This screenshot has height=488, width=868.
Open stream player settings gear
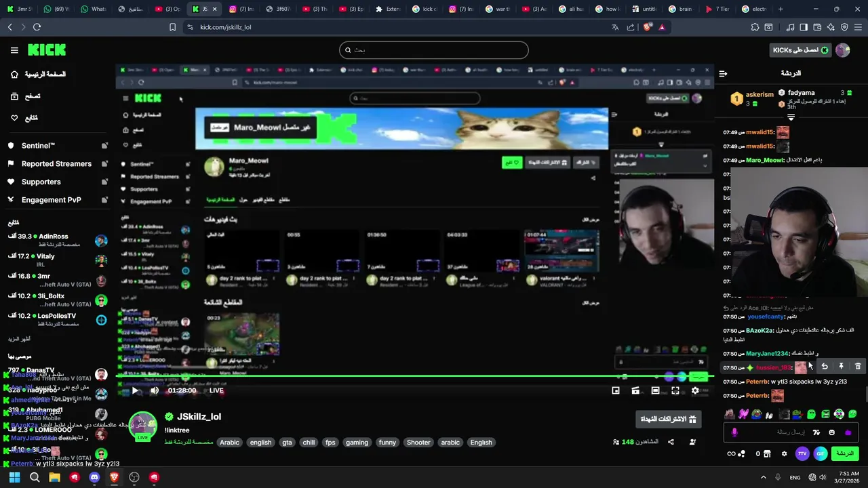click(695, 390)
